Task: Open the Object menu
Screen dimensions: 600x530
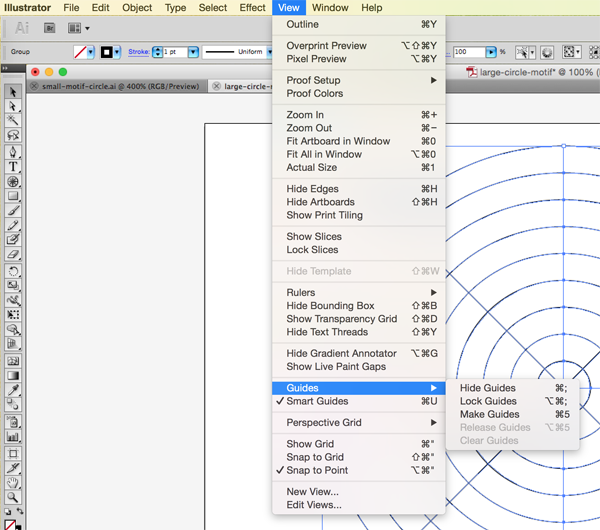Action: point(137,8)
